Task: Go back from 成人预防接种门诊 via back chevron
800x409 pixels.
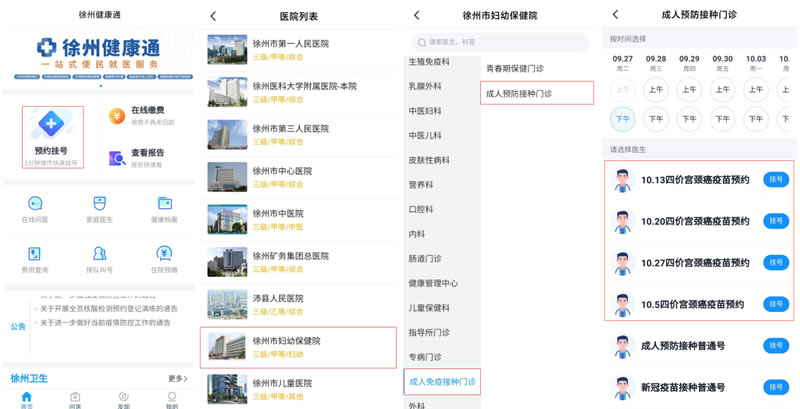Action: tap(615, 14)
